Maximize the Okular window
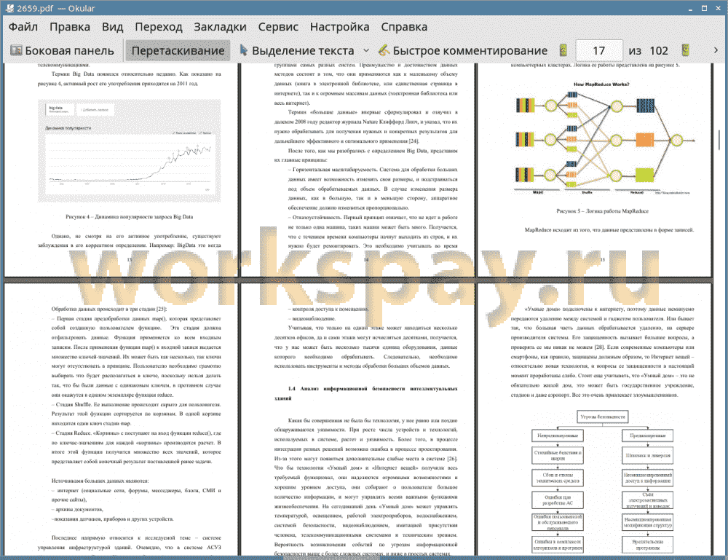The height and width of the screenshot is (560, 728). (704, 8)
